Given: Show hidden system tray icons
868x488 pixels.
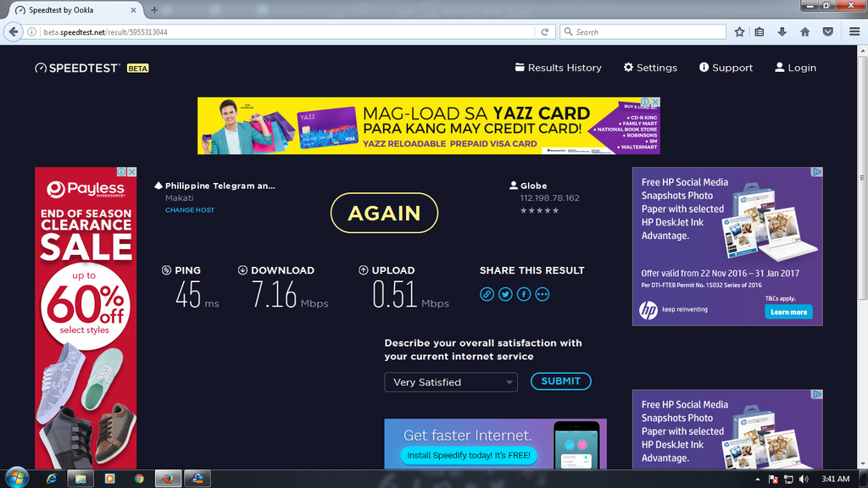Looking at the screenshot, I should 757,480.
